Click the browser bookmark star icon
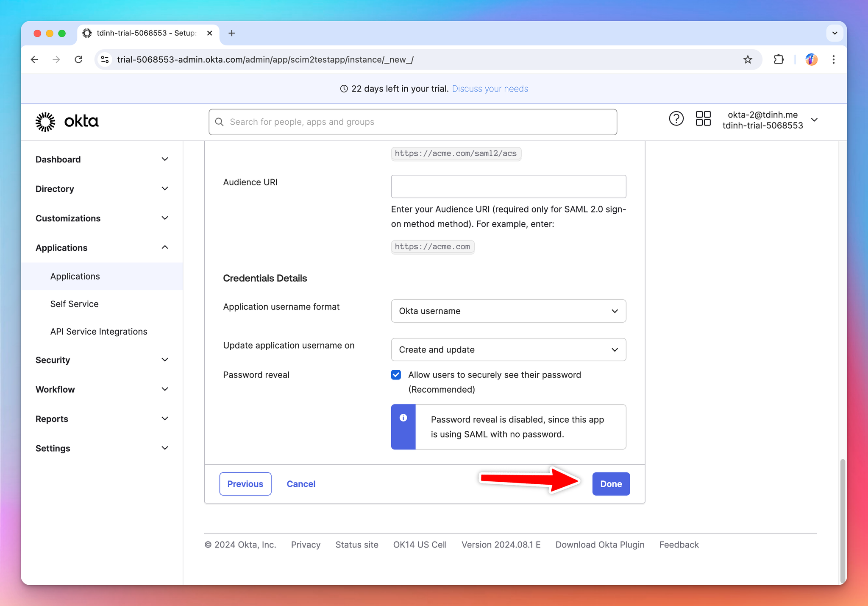868x606 pixels. [x=747, y=59]
